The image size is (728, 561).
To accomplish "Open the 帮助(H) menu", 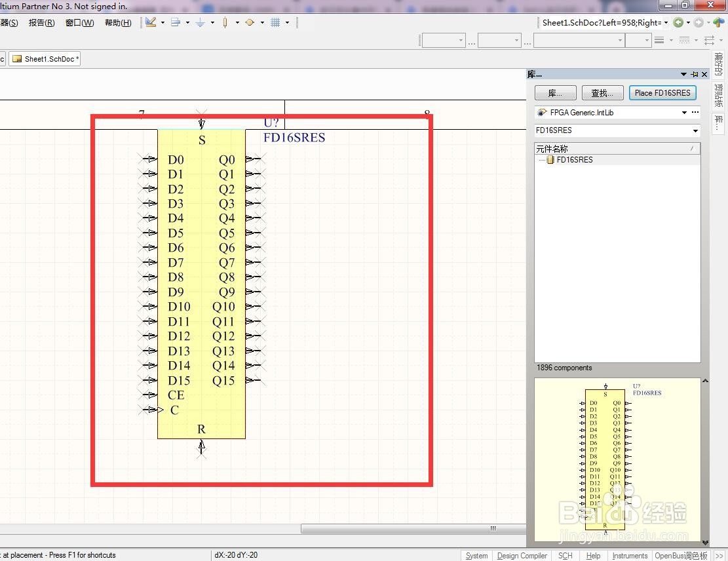I will coord(118,23).
